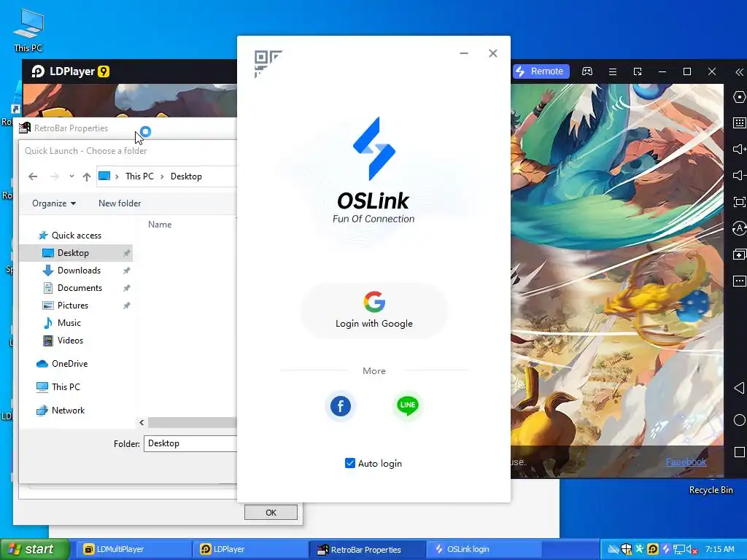Click the volume down icon in LDPlayer sidebar

(740, 176)
